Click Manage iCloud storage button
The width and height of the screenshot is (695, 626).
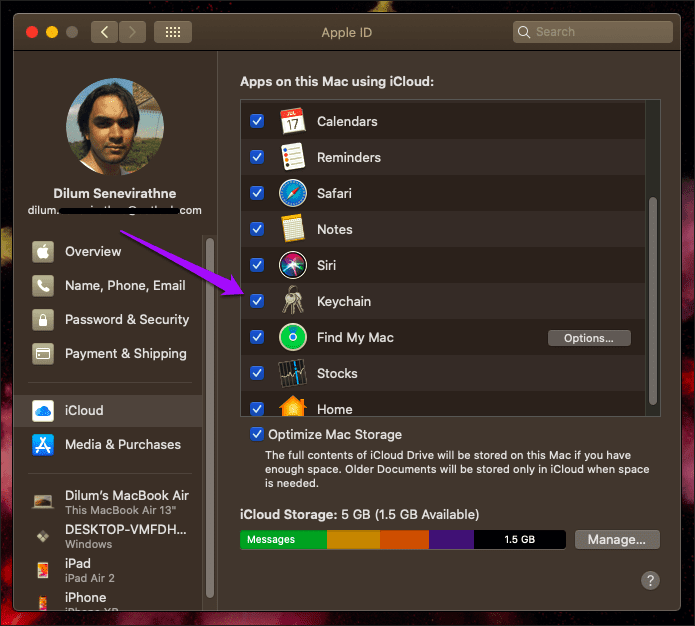pos(617,540)
